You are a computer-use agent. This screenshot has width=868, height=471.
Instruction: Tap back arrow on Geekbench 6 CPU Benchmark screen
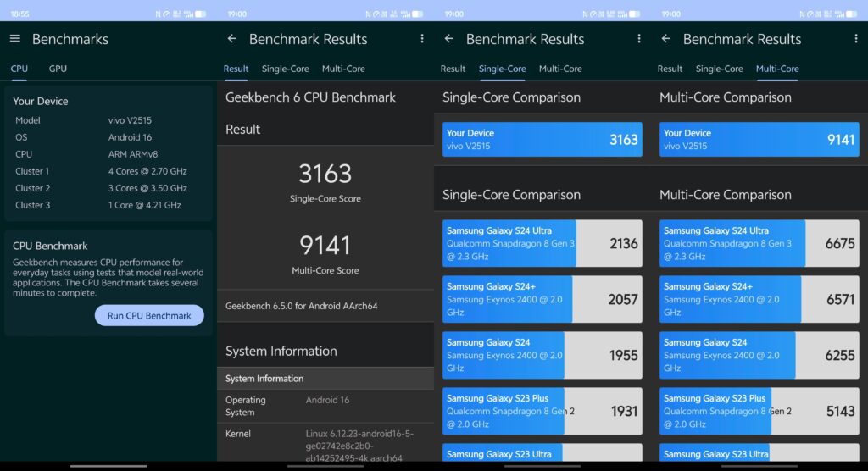(x=231, y=39)
